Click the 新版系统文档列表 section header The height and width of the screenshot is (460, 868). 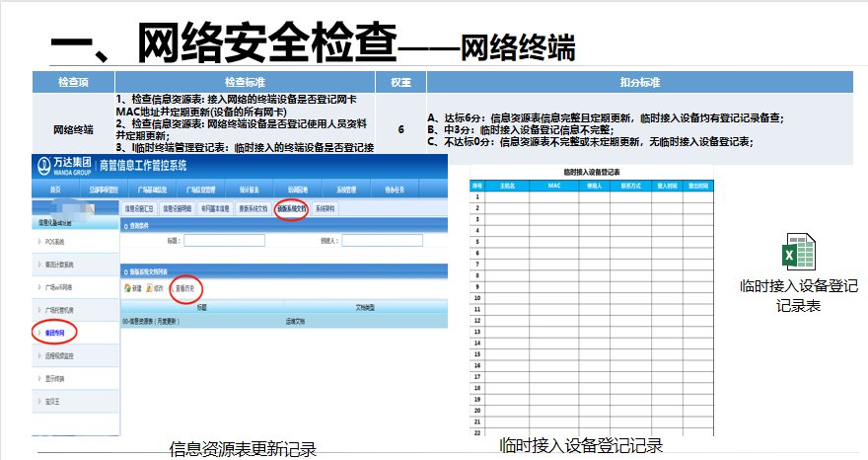click(x=284, y=271)
